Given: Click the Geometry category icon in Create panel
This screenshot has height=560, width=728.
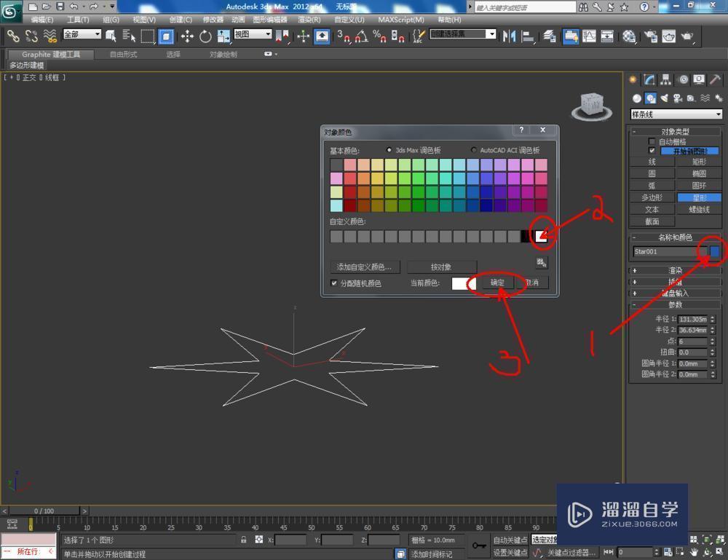Looking at the screenshot, I should 636,97.
